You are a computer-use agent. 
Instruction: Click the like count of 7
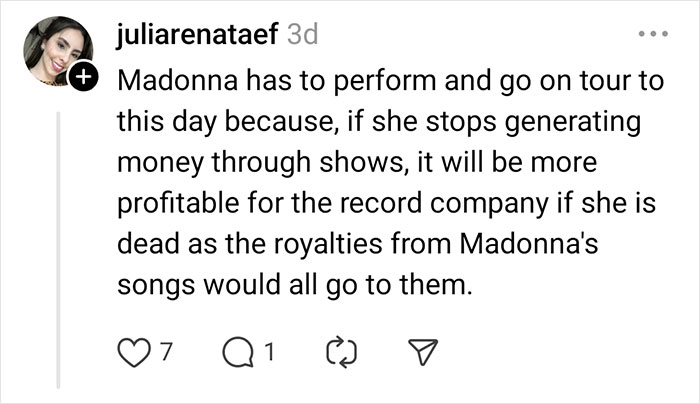click(166, 351)
